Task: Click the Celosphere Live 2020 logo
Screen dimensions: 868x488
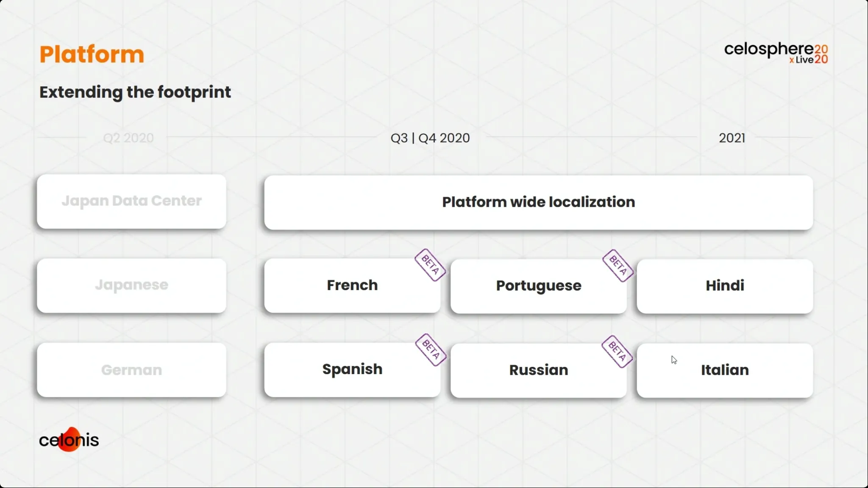Action: point(776,53)
